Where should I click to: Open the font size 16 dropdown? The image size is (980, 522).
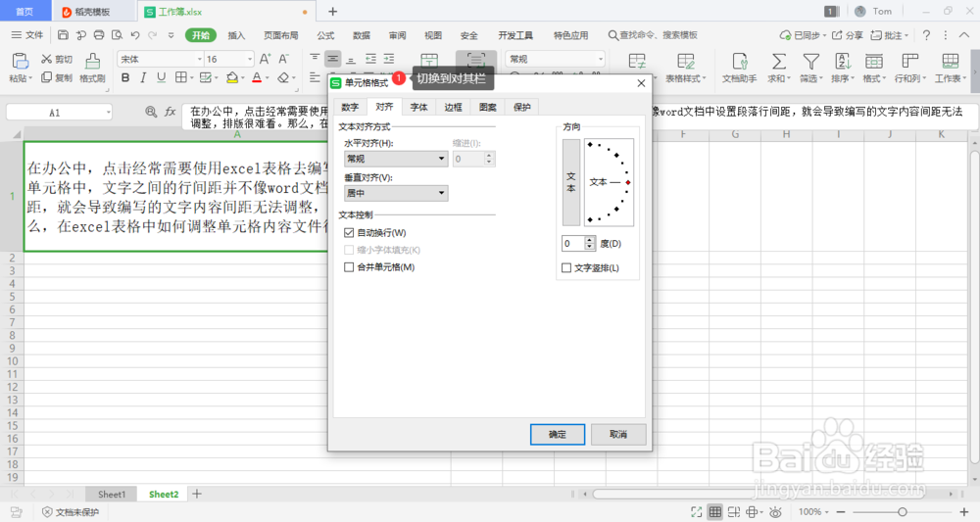coord(249,59)
